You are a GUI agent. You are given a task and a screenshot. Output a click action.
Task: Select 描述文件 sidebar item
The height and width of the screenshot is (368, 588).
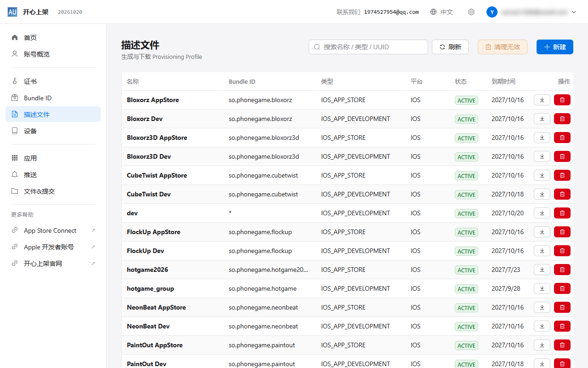(x=53, y=115)
